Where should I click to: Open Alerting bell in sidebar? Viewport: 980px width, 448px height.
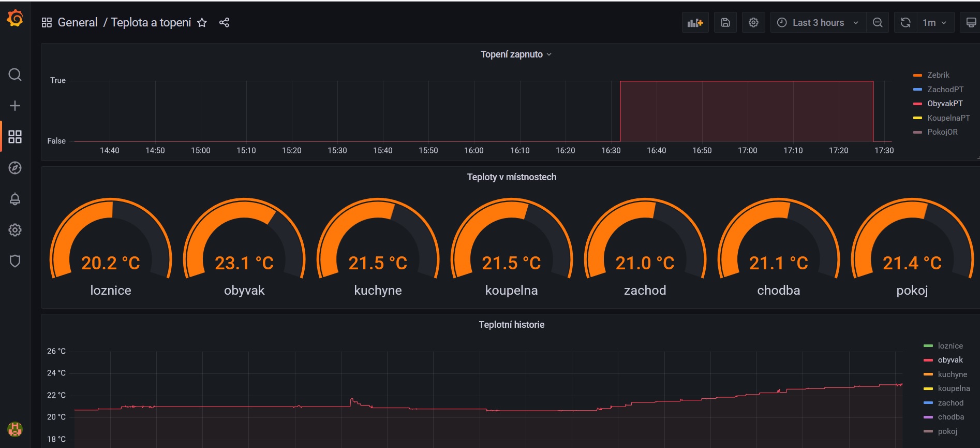click(15, 199)
